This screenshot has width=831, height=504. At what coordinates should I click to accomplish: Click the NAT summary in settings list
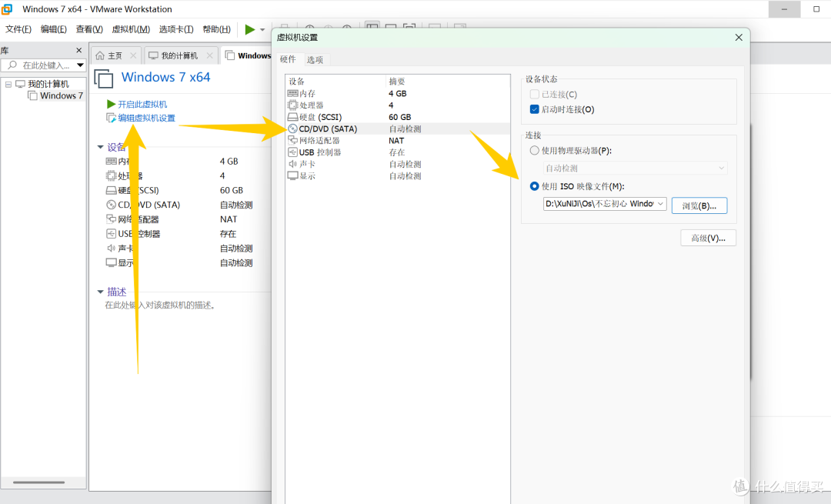396,141
